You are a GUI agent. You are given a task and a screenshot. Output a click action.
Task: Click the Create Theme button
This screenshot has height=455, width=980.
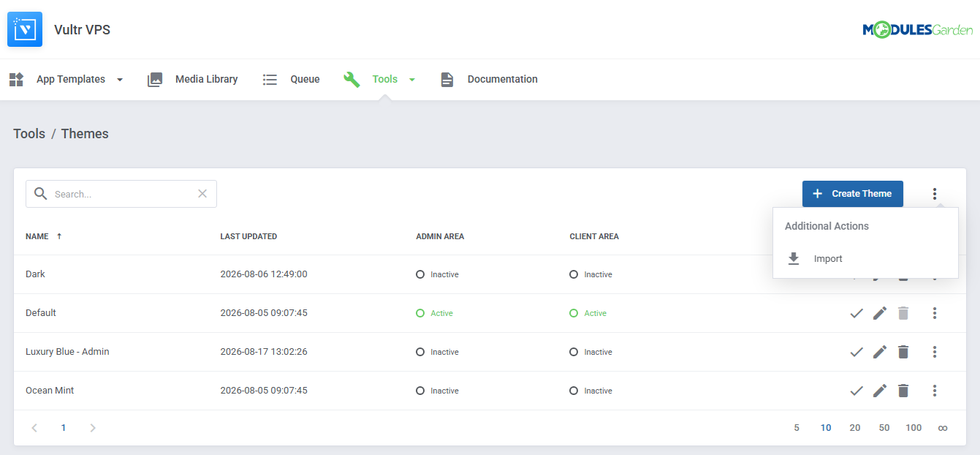tap(853, 194)
